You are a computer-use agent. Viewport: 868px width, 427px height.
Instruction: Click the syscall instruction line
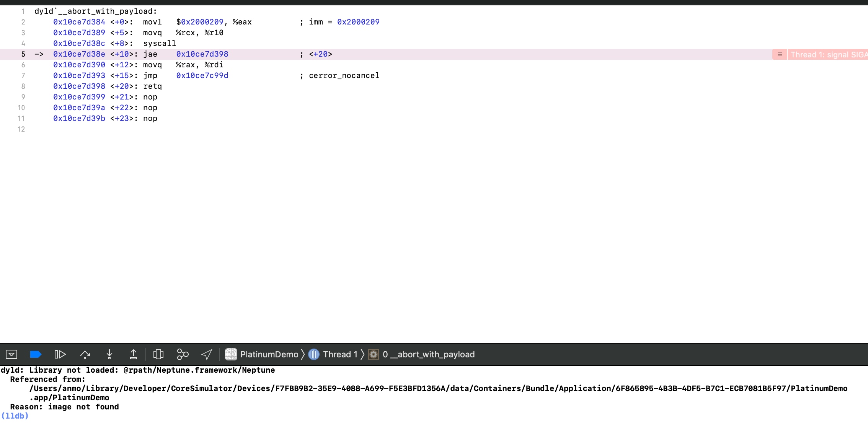pyautogui.click(x=159, y=44)
